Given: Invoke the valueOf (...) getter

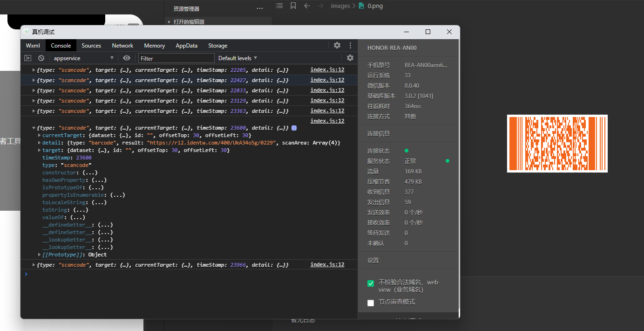Looking at the screenshot, I should tap(78, 217).
